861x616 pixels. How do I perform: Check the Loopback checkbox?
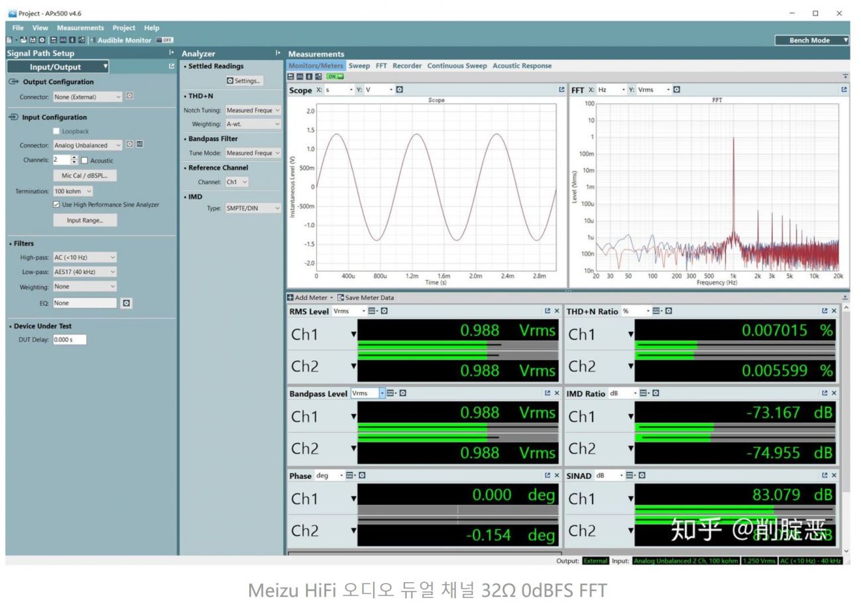click(x=56, y=131)
